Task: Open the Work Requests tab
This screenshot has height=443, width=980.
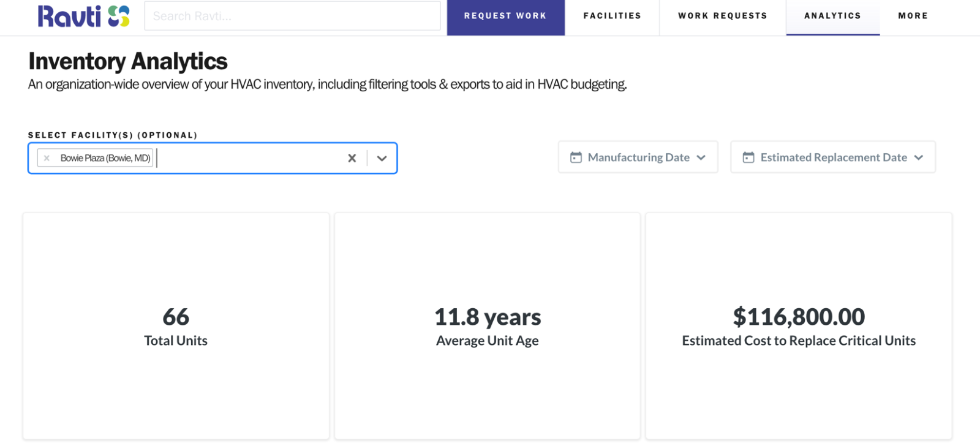Action: [723, 17]
